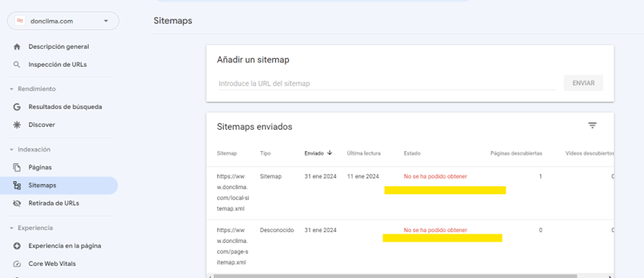Click error status of page-sitemap.xml row
Image resolution: width=644 pixels, height=278 pixels.
tap(435, 230)
